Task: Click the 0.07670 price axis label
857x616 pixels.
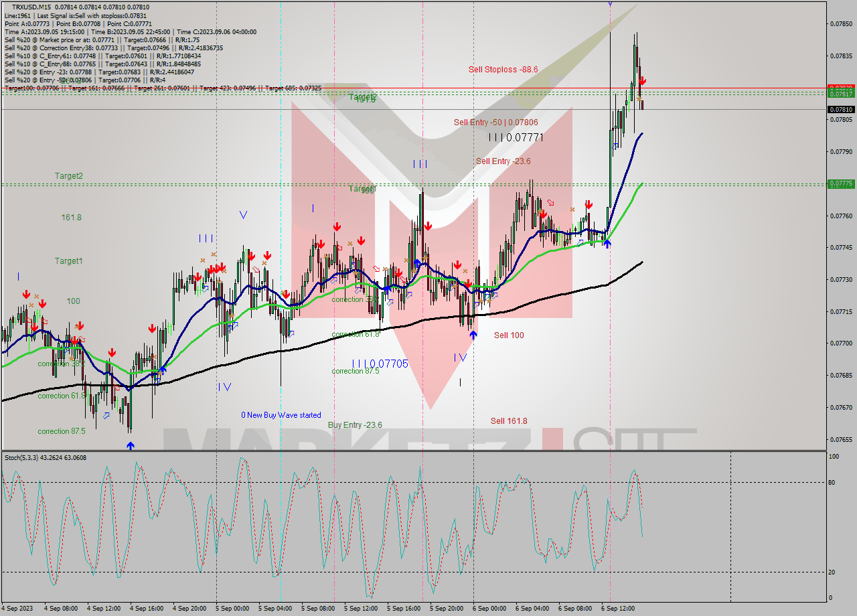Action: [841, 407]
